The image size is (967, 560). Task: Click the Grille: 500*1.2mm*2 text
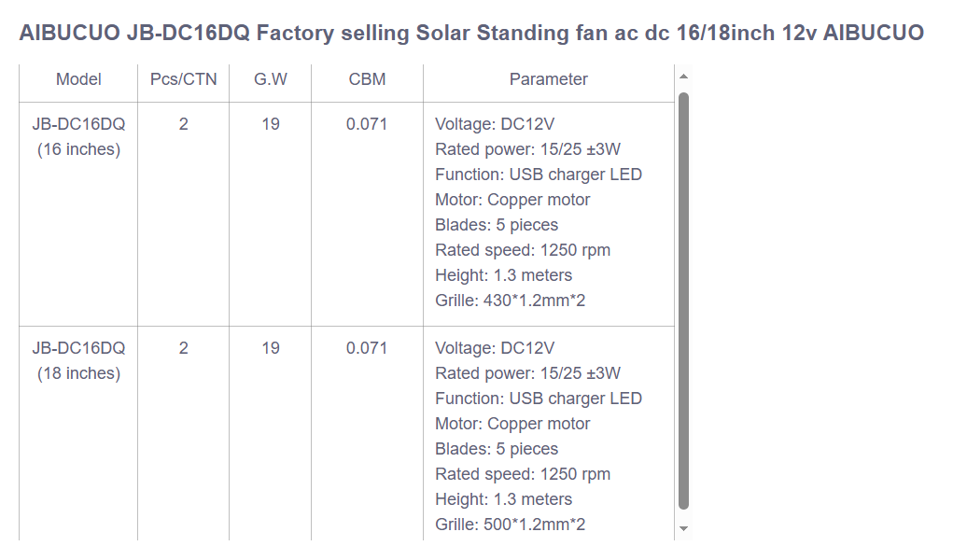coord(510,525)
